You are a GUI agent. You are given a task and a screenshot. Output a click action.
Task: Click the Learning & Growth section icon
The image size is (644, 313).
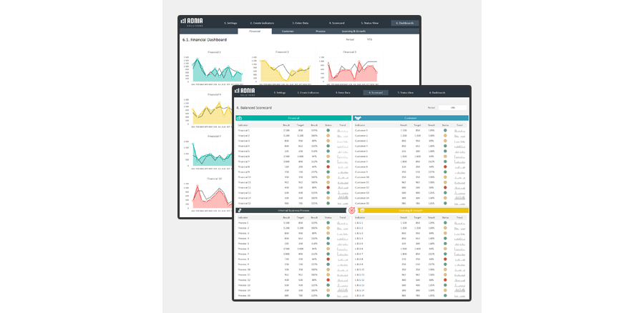click(362, 210)
